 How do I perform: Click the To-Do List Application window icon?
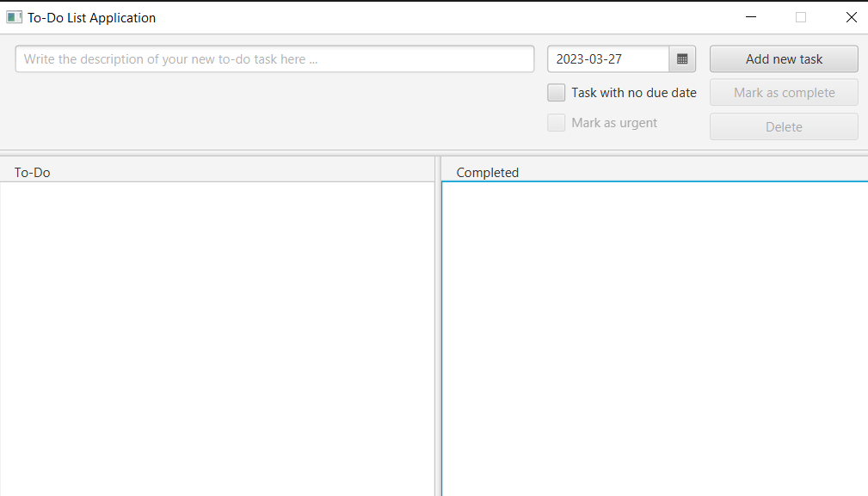tap(14, 17)
